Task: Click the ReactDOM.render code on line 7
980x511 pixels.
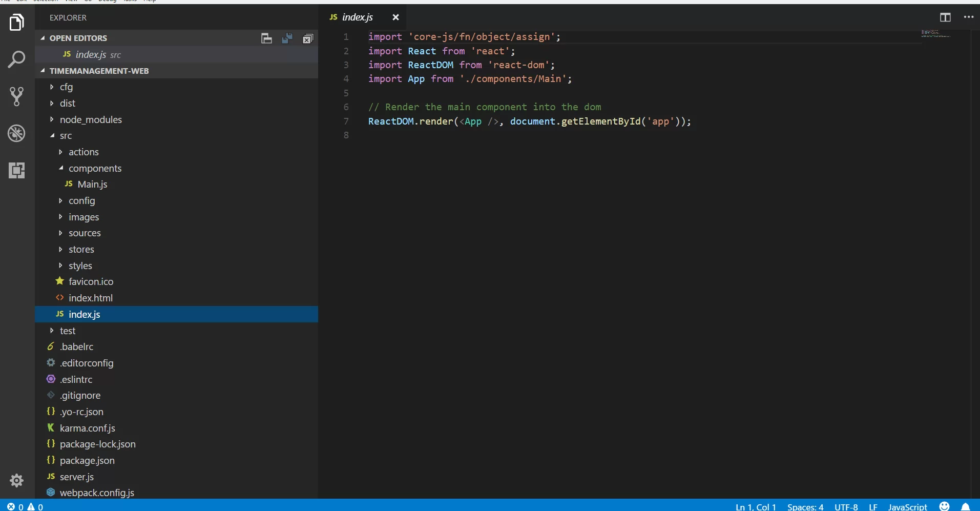Action: click(411, 121)
